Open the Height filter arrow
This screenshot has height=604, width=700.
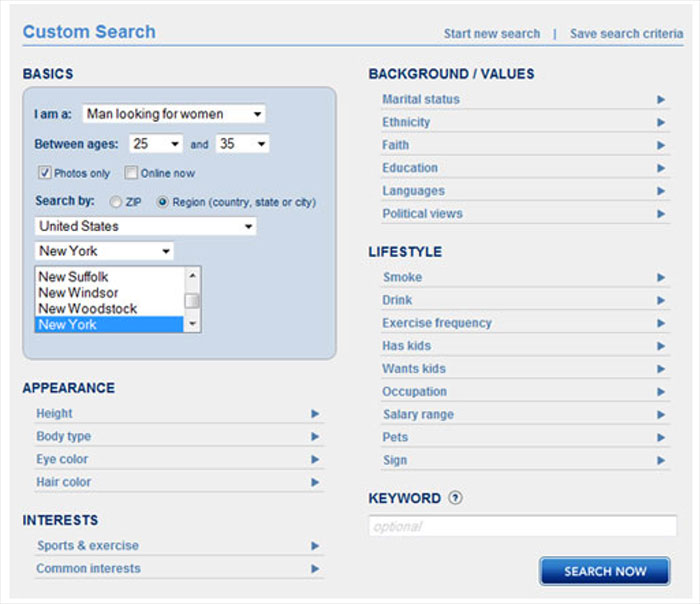[x=315, y=413]
